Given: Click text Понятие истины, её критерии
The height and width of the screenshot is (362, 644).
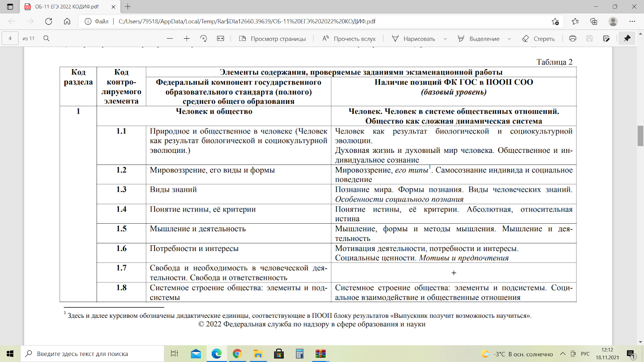Looking at the screenshot, I should [202, 209].
